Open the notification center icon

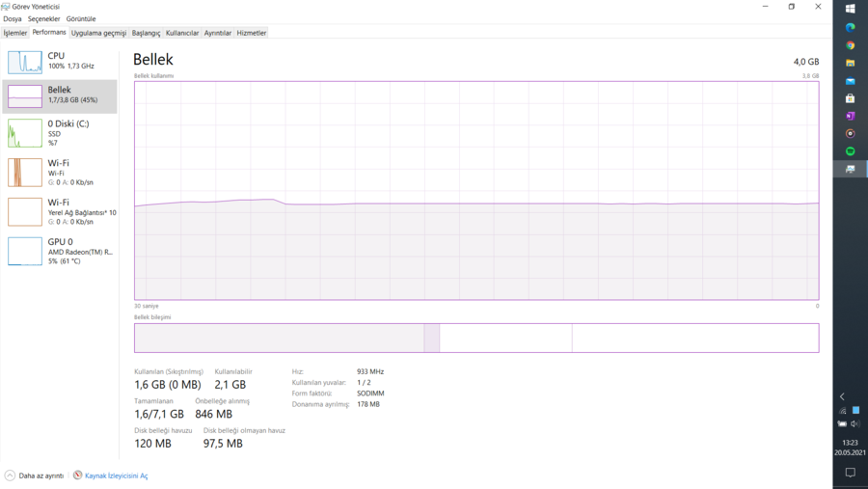coord(851,473)
